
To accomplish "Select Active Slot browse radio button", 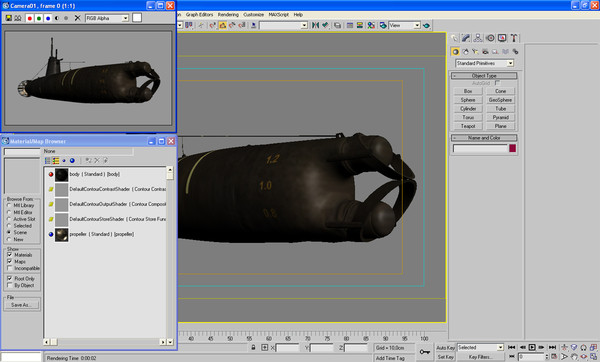I will pyautogui.click(x=9, y=219).
